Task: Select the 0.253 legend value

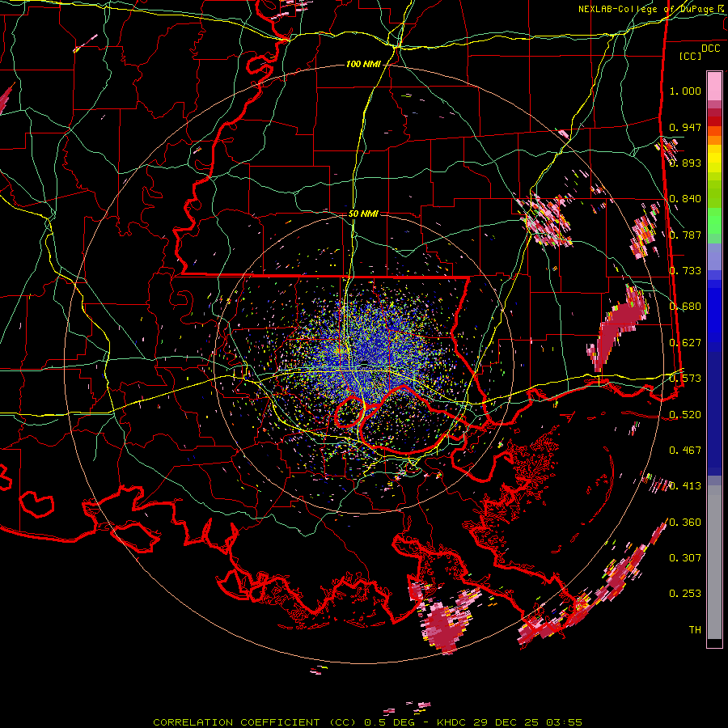Action: 685,594
